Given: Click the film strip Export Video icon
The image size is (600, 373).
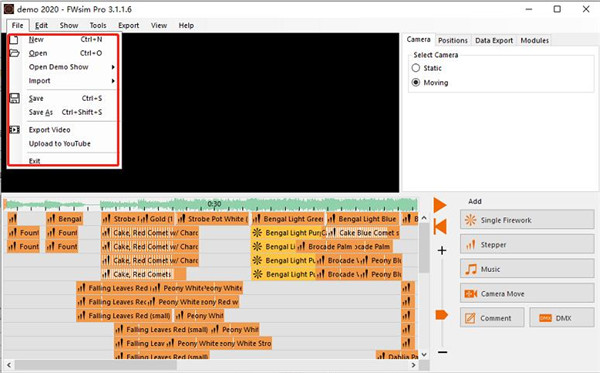Looking at the screenshot, I should click(x=14, y=130).
